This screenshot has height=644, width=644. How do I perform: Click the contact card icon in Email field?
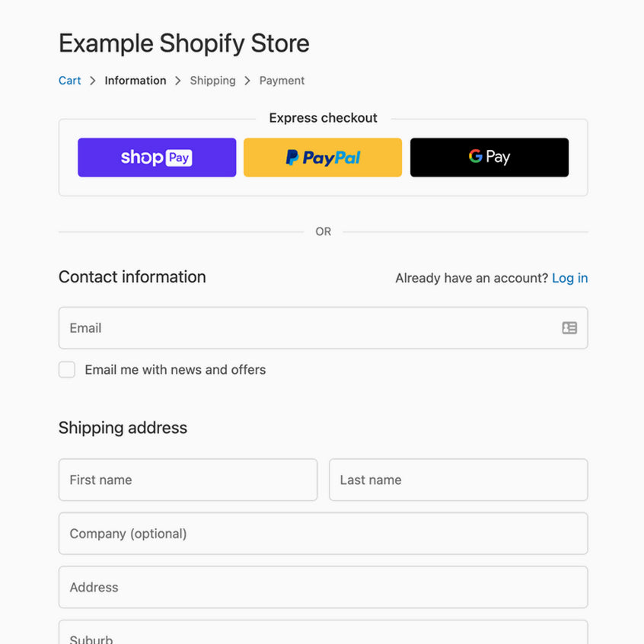coord(569,328)
